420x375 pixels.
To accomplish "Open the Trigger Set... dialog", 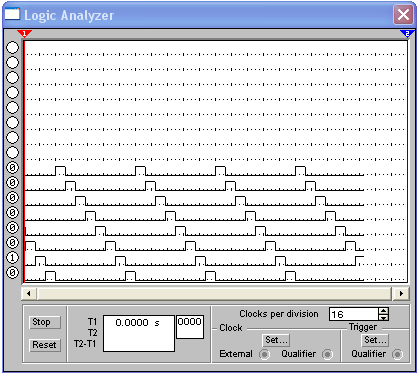I will click(x=375, y=340).
